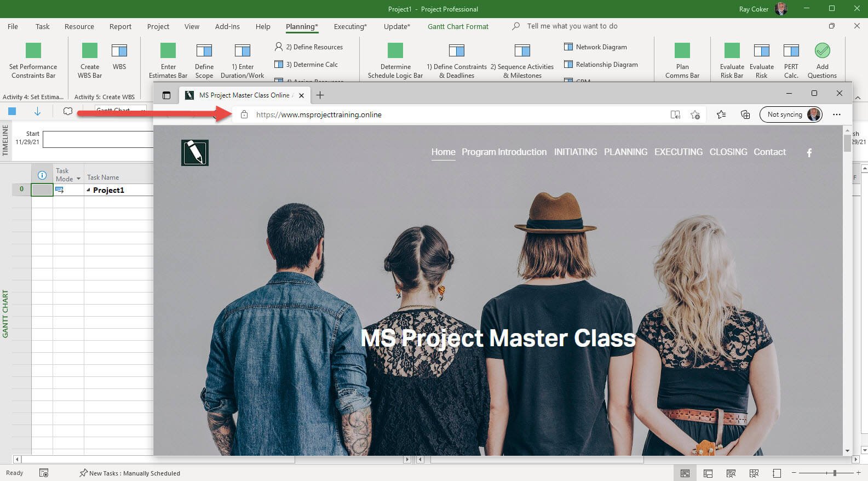
Task: Open the File menu
Action: click(13, 26)
